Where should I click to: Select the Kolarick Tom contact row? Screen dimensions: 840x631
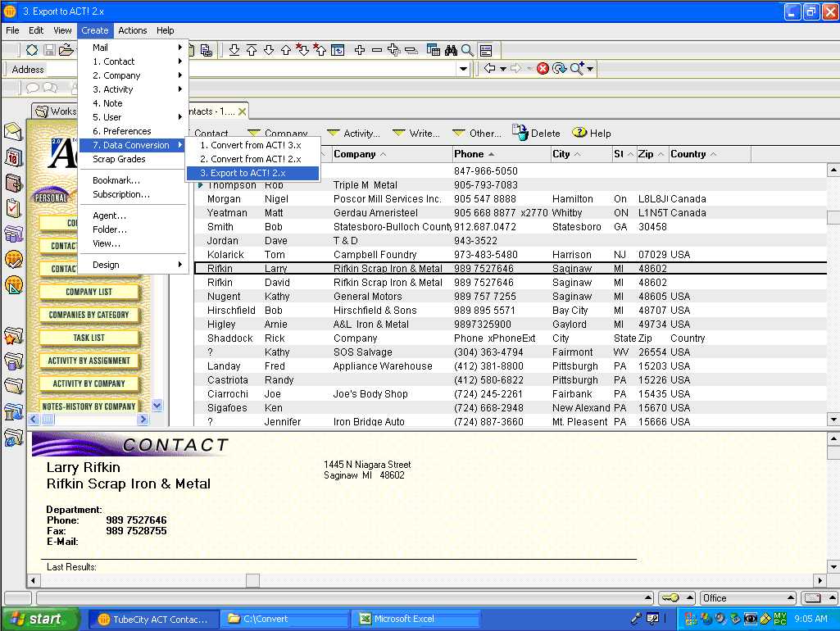[510, 255]
